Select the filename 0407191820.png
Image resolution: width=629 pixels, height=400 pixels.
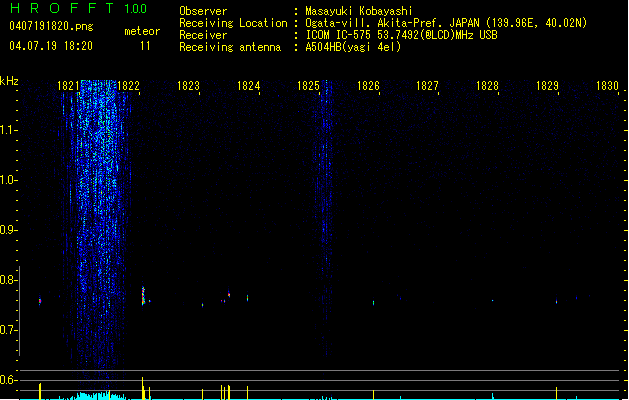pyautogui.click(x=51, y=26)
